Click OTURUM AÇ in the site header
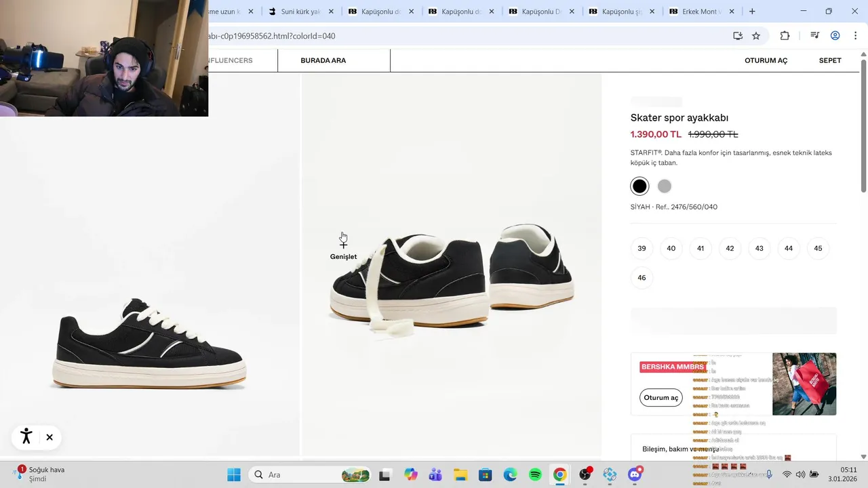The width and height of the screenshot is (868, 488). 766,60
